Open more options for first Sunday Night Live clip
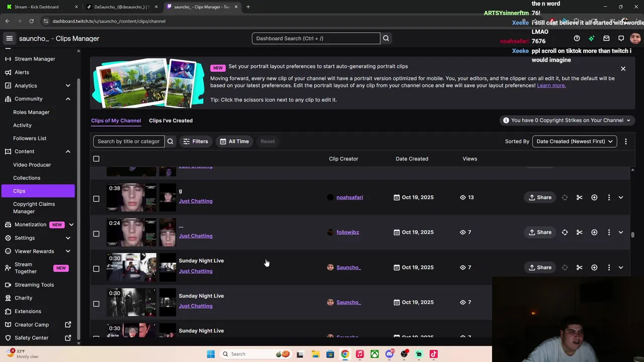644x362 pixels. coord(609,267)
